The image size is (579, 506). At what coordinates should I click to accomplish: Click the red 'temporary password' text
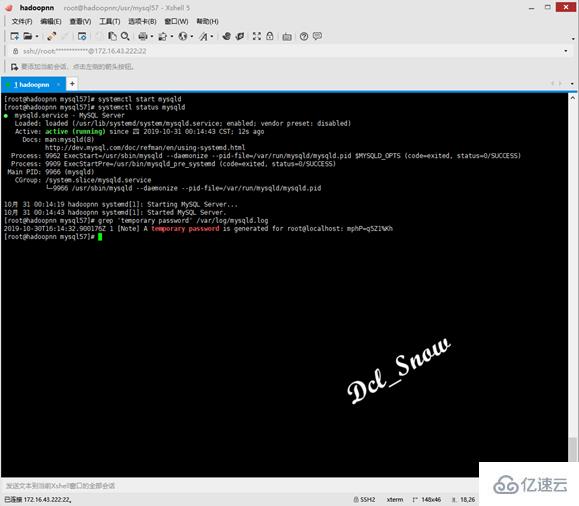[x=185, y=229]
